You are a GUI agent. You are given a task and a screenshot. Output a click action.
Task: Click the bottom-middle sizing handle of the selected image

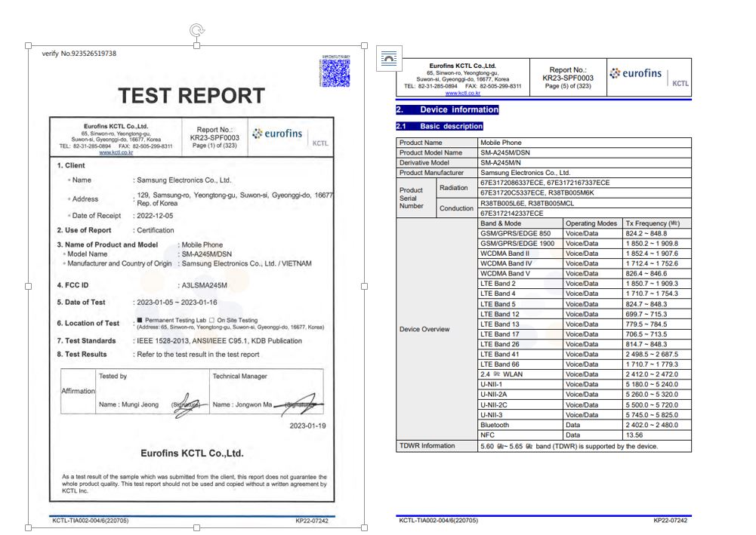tap(196, 527)
